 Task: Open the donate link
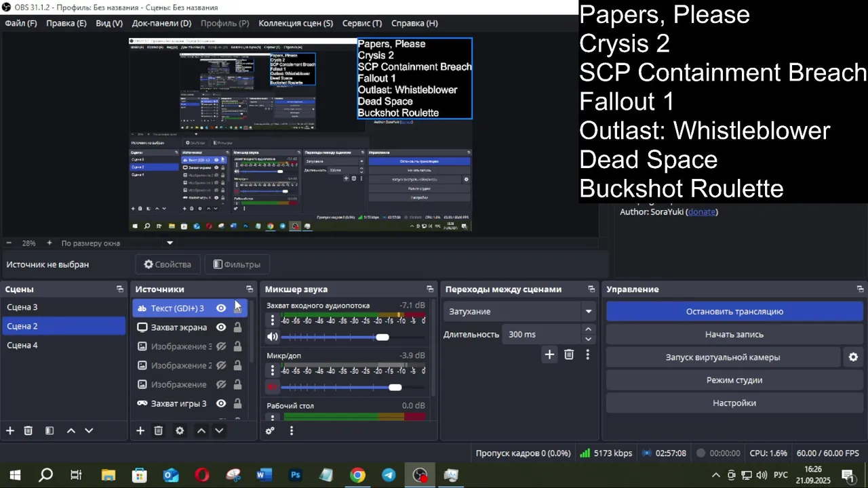702,212
